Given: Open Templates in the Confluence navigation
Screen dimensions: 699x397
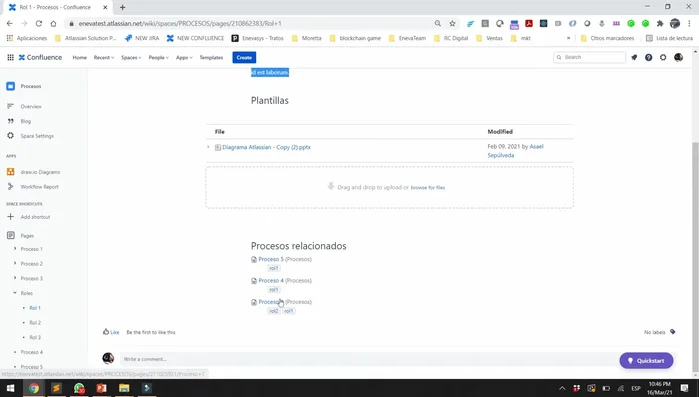Looking at the screenshot, I should coord(211,57).
